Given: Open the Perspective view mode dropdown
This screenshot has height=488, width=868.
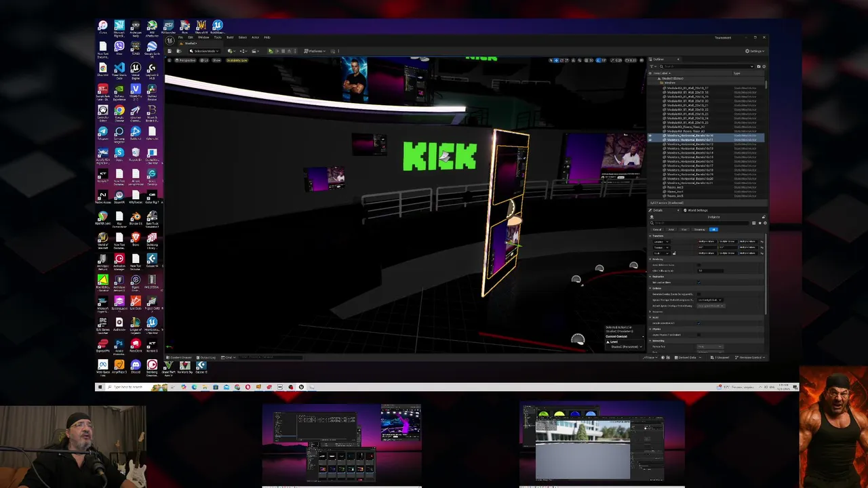Looking at the screenshot, I should 185,60.
